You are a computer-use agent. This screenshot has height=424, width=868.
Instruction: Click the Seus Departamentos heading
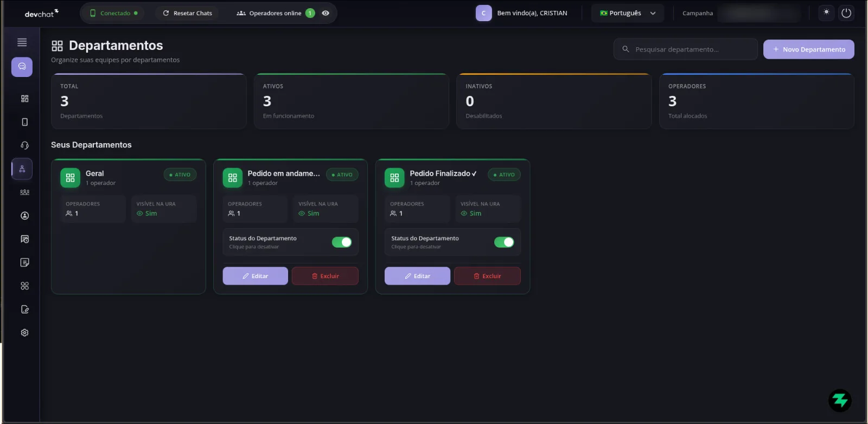click(x=91, y=145)
